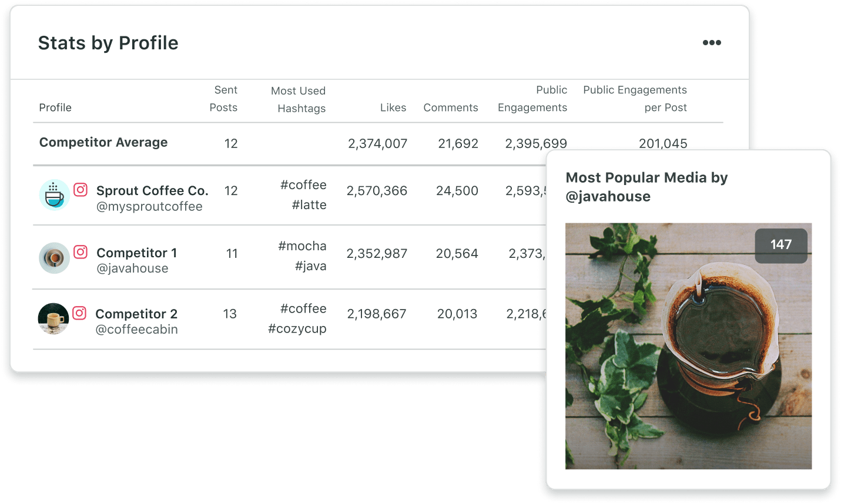
Task: Click the @coffeecabin handle
Action: [x=136, y=330]
